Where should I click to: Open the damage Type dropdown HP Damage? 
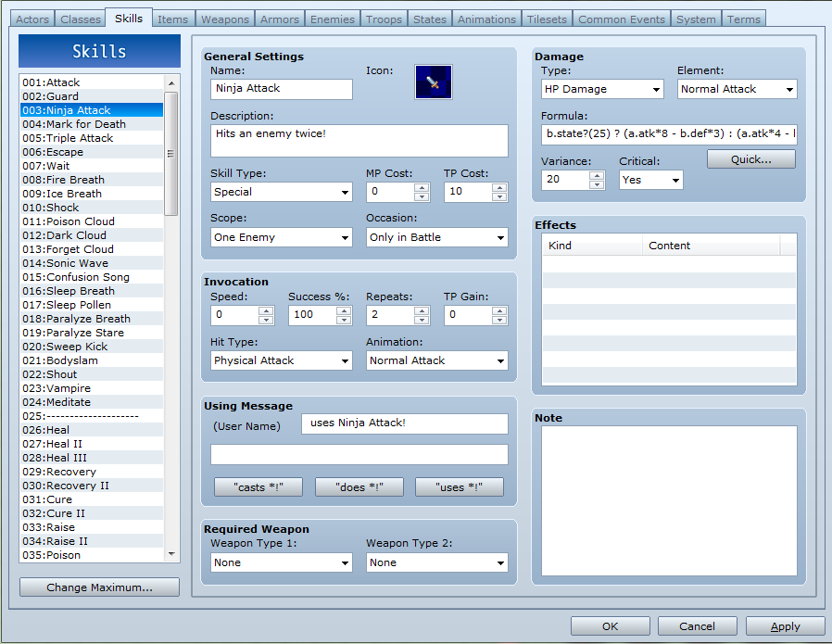coord(602,89)
